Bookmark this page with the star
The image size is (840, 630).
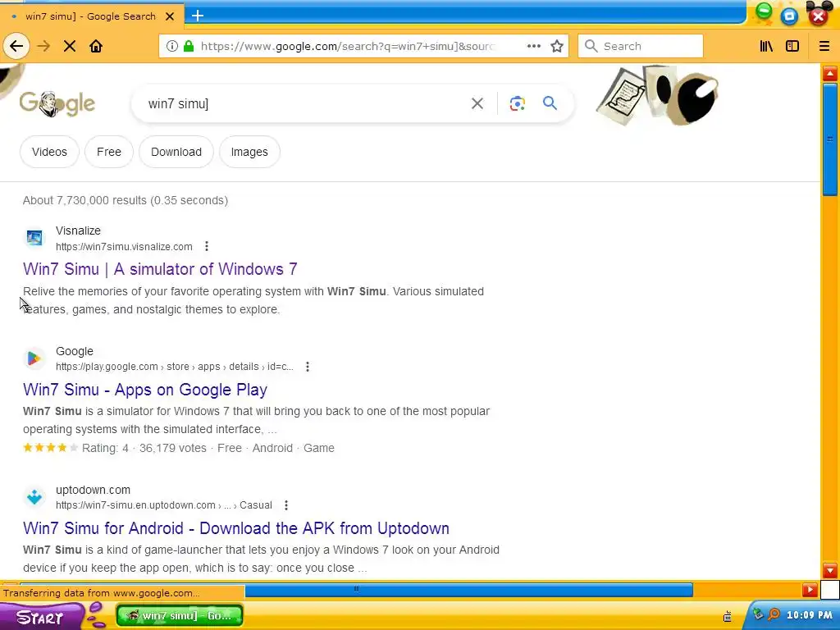point(557,46)
